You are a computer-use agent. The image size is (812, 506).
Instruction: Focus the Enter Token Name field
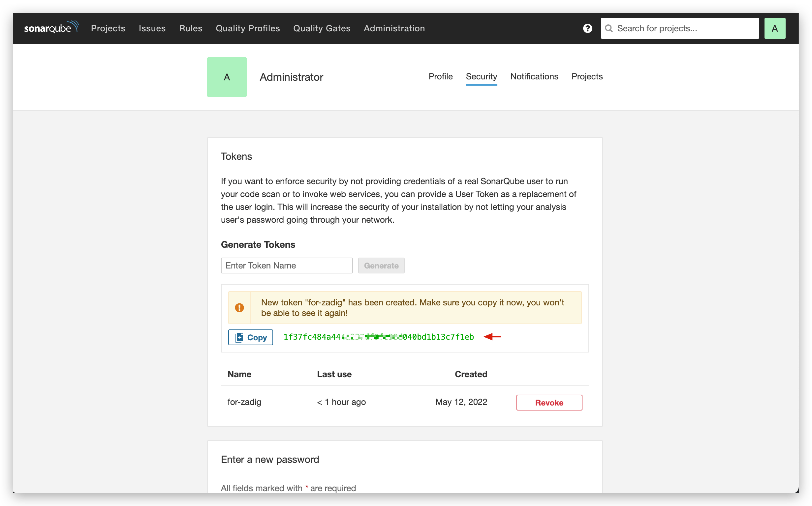click(x=287, y=266)
